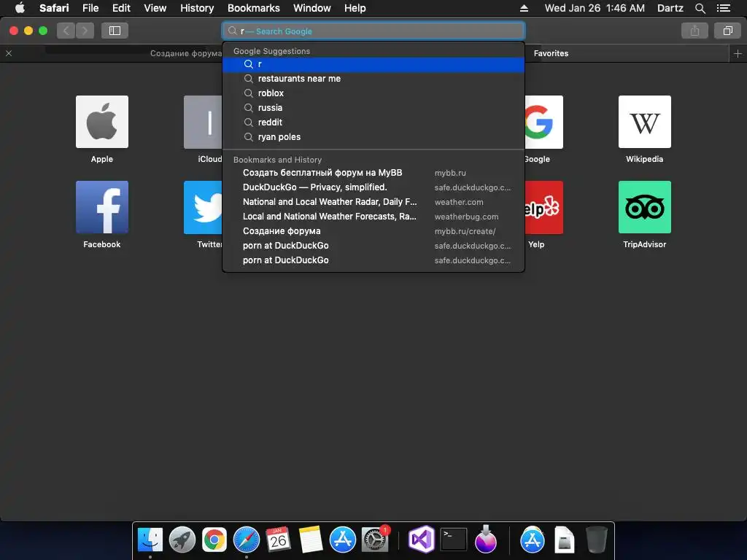Image resolution: width=747 pixels, height=560 pixels.
Task: Open System Preferences from the Dock
Action: coord(375,540)
